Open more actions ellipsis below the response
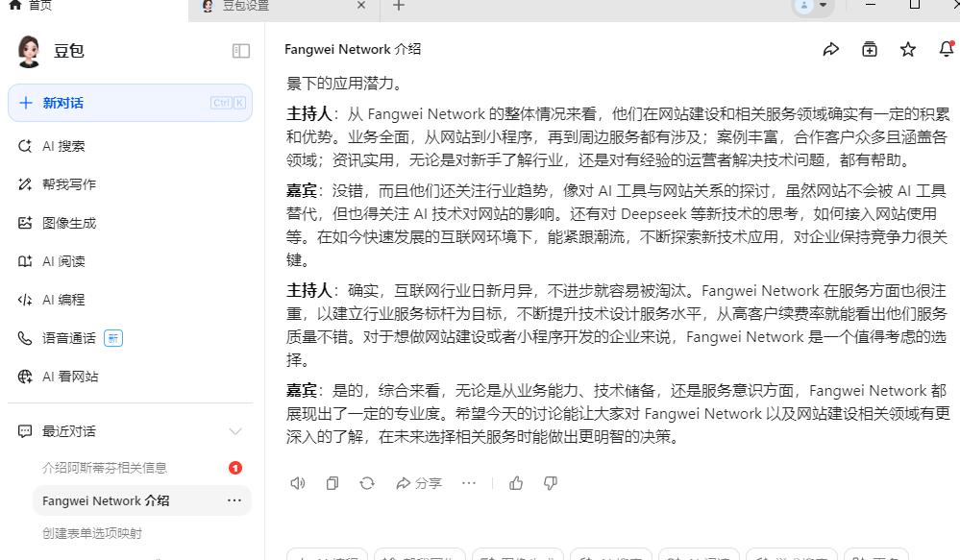 pos(469,483)
